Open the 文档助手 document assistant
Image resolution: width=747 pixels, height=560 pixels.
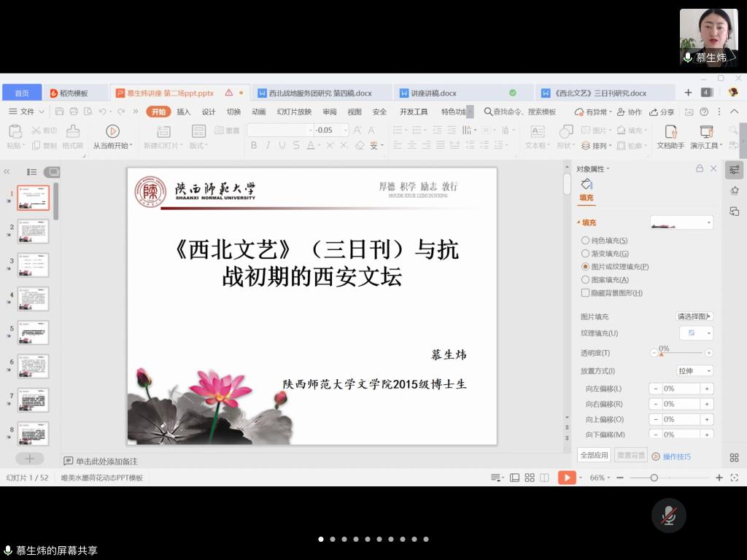tap(670, 132)
